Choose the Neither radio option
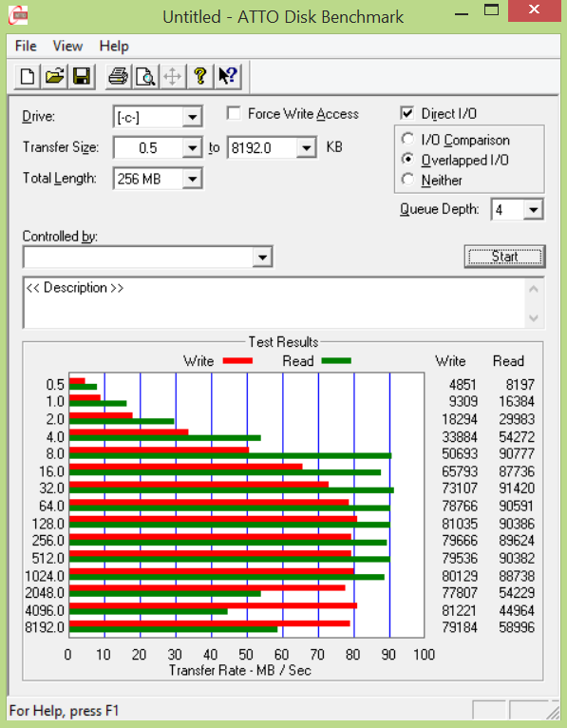567x728 pixels. [x=407, y=180]
